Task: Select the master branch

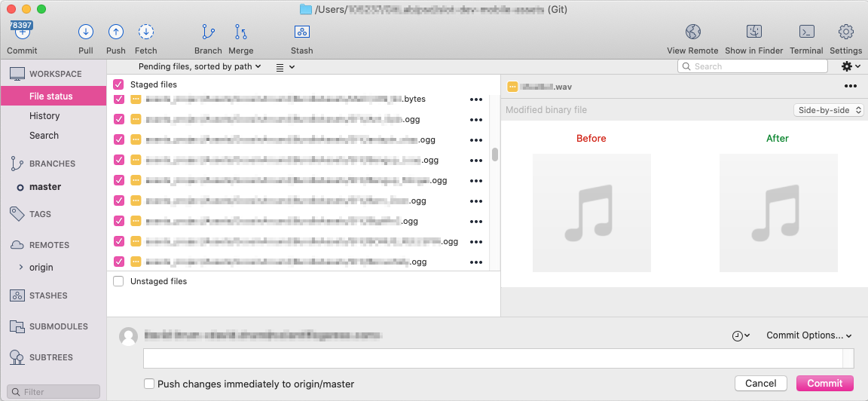Action: pos(45,187)
